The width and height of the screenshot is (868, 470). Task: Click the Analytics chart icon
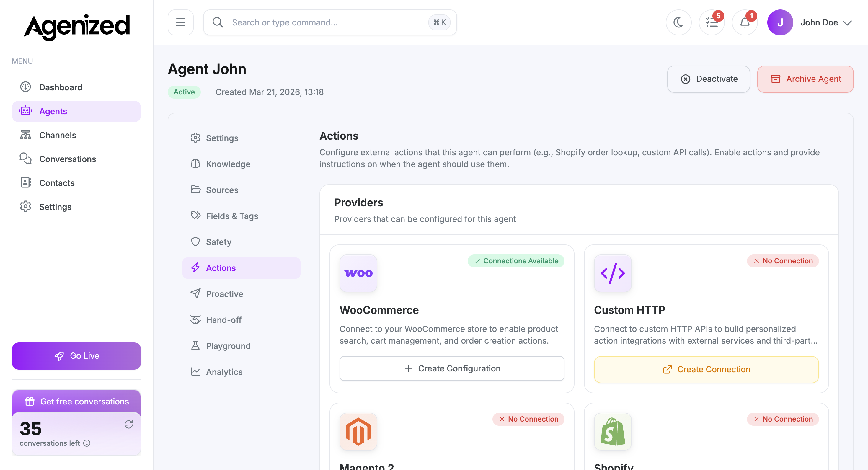coord(195,371)
